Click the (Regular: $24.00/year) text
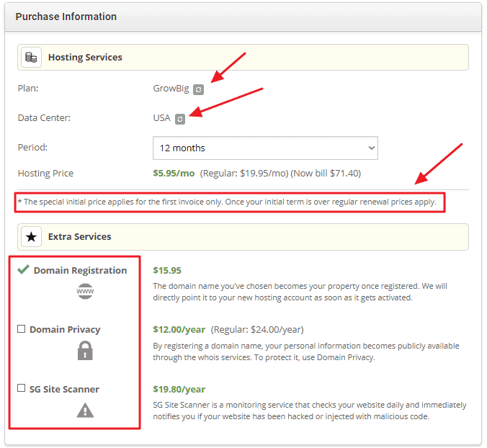The image size is (487, 448). pyautogui.click(x=257, y=329)
